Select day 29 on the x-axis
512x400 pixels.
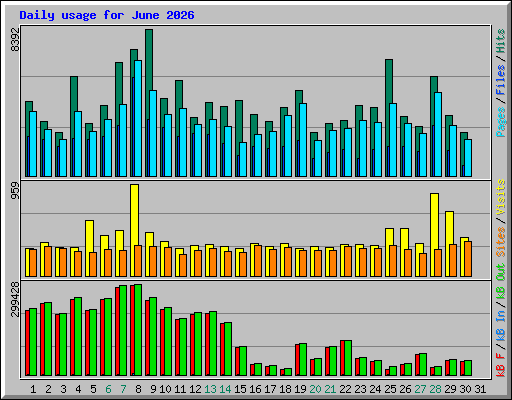450,389
